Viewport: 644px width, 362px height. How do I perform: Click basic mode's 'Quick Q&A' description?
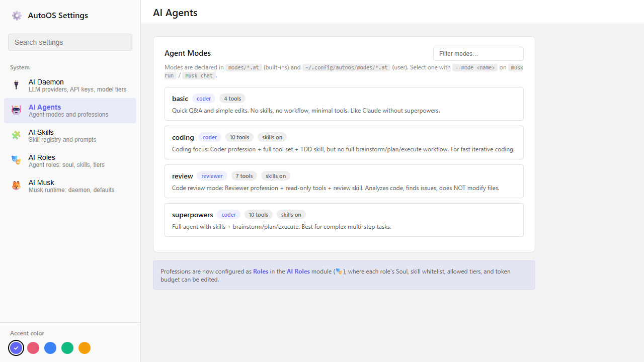tap(306, 111)
